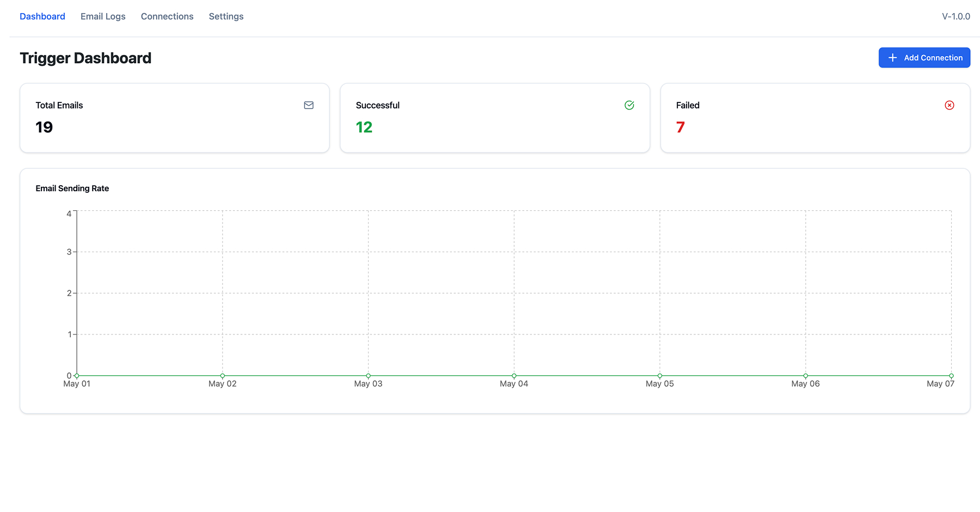Click the Failed label
Screen dimensions: 980x512
click(x=688, y=105)
